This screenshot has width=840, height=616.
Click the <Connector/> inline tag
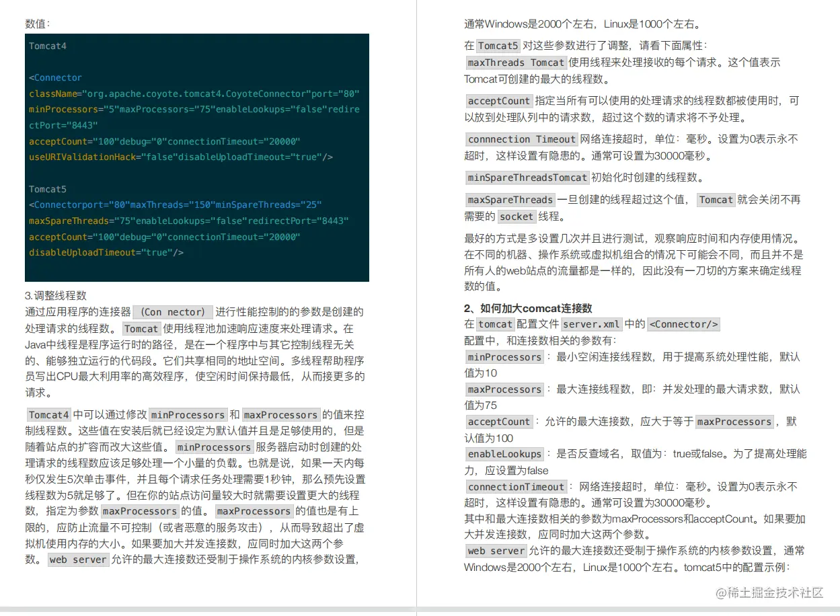[683, 324]
